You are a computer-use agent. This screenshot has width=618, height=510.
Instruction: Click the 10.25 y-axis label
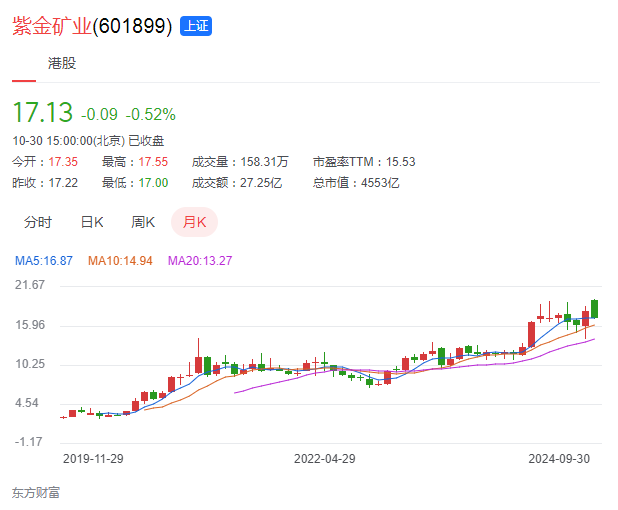(30, 364)
